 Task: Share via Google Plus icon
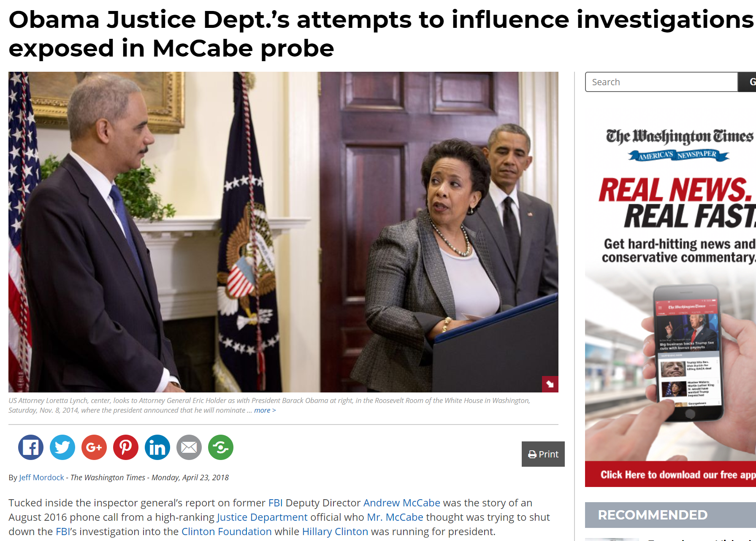(x=94, y=447)
